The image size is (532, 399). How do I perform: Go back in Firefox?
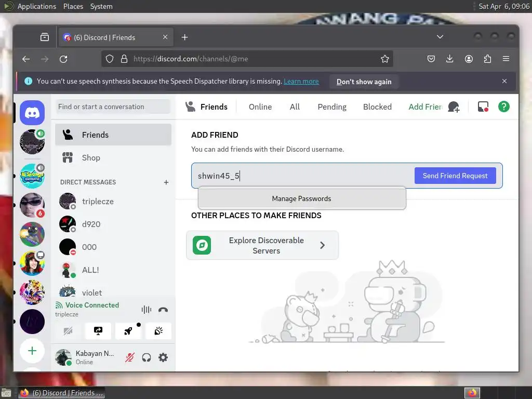click(26, 59)
